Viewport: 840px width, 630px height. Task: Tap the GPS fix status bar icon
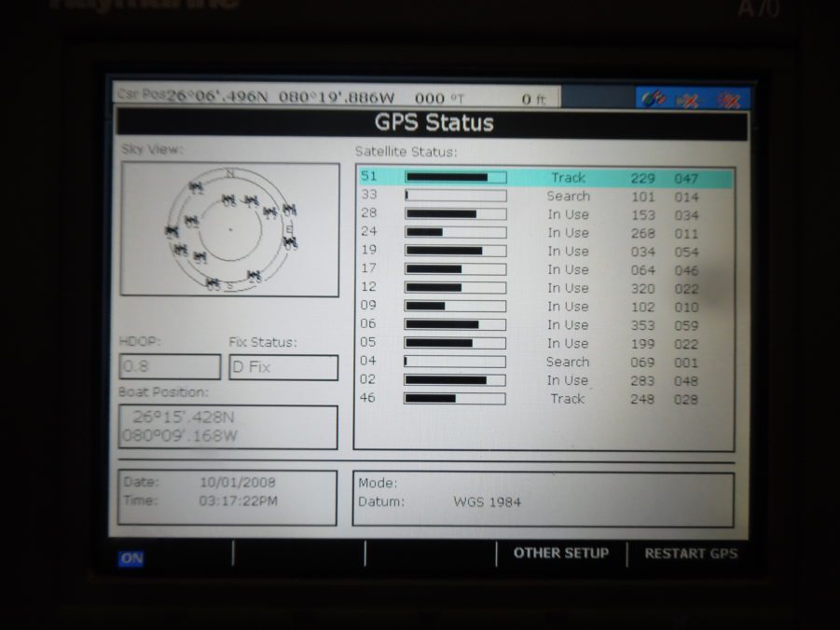(653, 99)
